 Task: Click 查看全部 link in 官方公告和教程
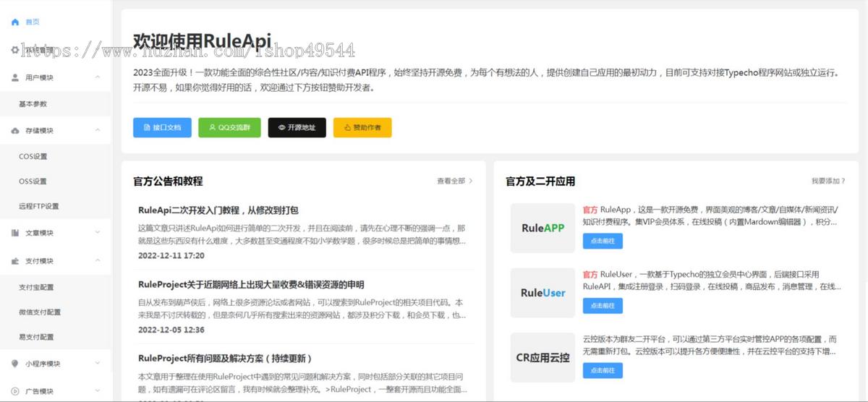click(x=454, y=181)
